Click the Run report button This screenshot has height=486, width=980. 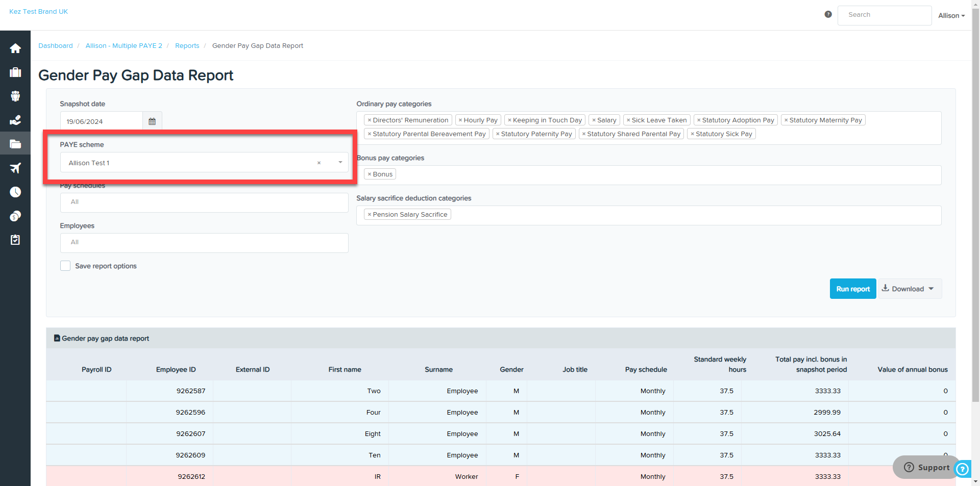pyautogui.click(x=853, y=289)
